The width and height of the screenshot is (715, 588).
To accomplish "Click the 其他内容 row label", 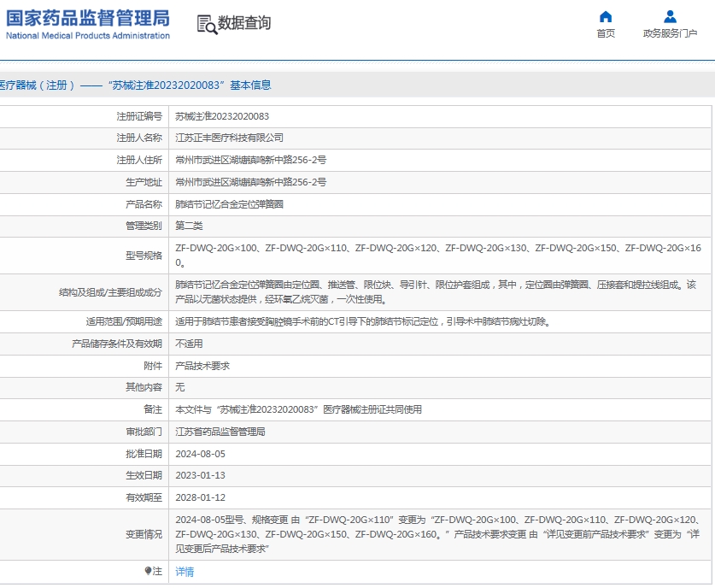I will [144, 388].
